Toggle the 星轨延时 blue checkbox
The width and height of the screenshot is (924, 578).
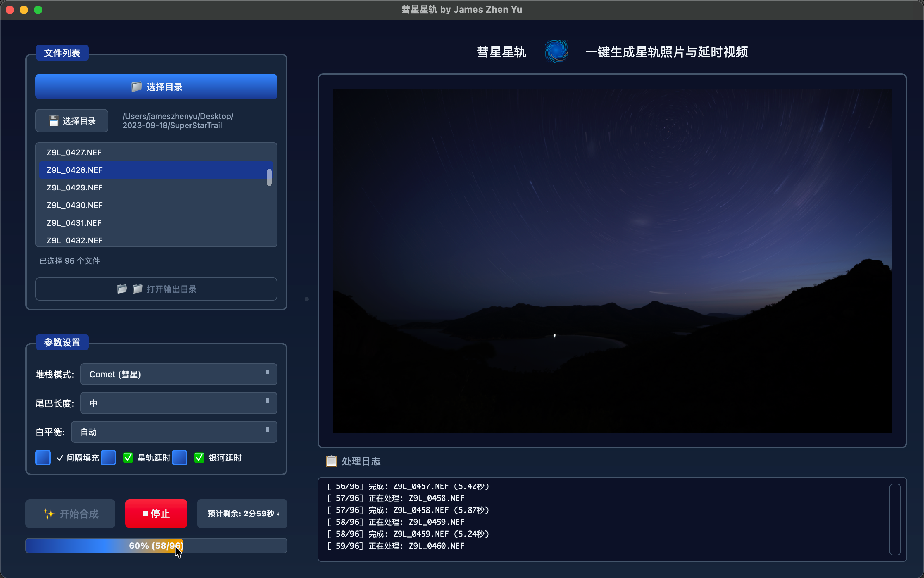(108, 458)
